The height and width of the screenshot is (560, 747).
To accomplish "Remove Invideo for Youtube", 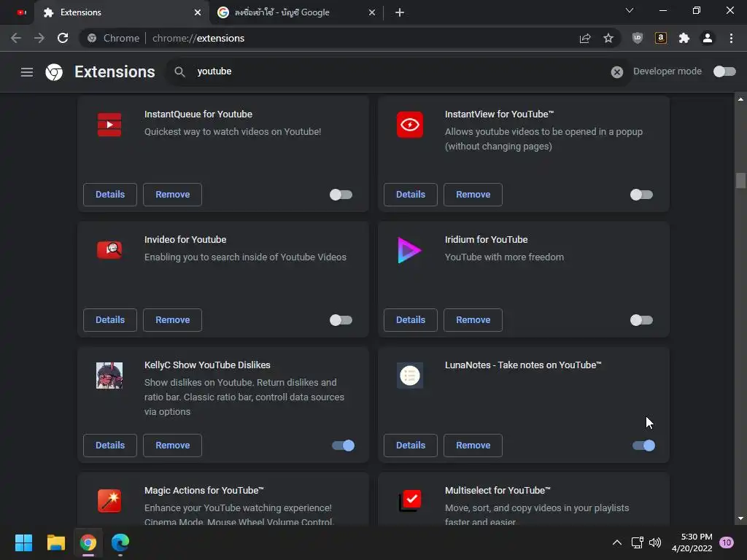I will [x=172, y=320].
